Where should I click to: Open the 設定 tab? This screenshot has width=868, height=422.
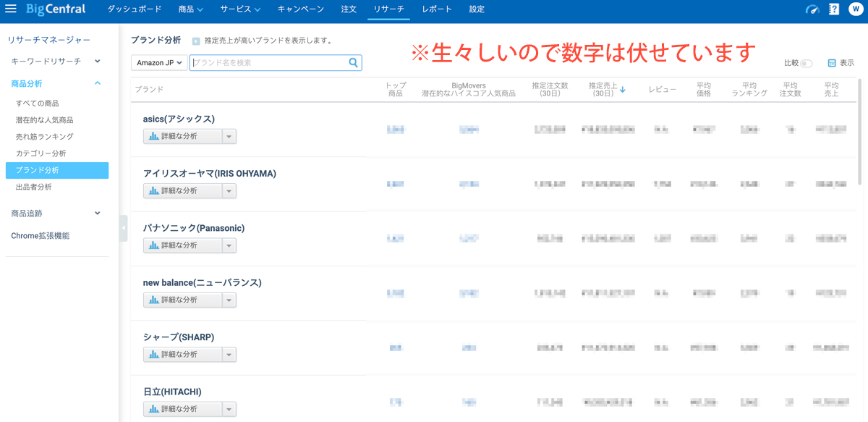click(477, 9)
